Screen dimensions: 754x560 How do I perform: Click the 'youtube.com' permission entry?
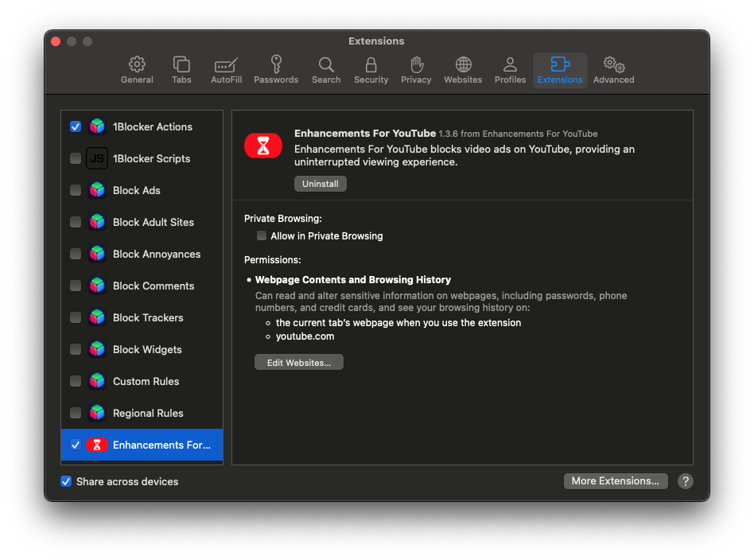[305, 336]
